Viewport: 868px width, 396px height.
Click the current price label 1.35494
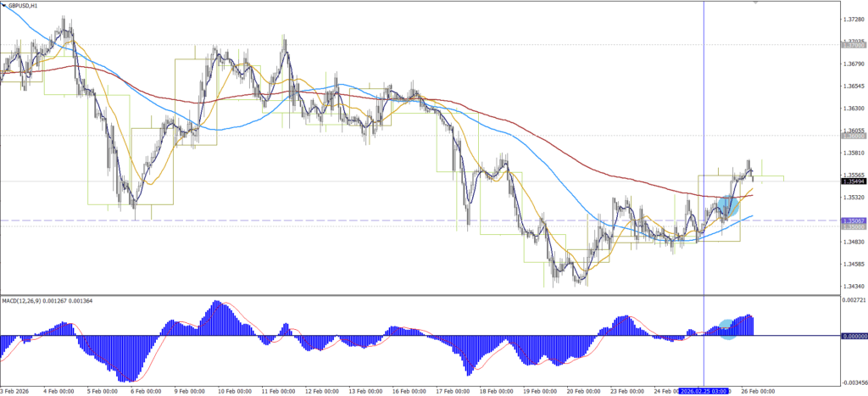tap(853, 181)
